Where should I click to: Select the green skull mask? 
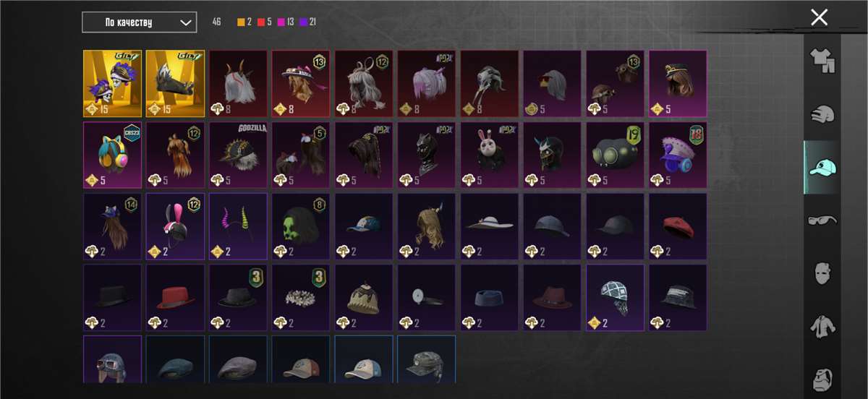(x=301, y=226)
